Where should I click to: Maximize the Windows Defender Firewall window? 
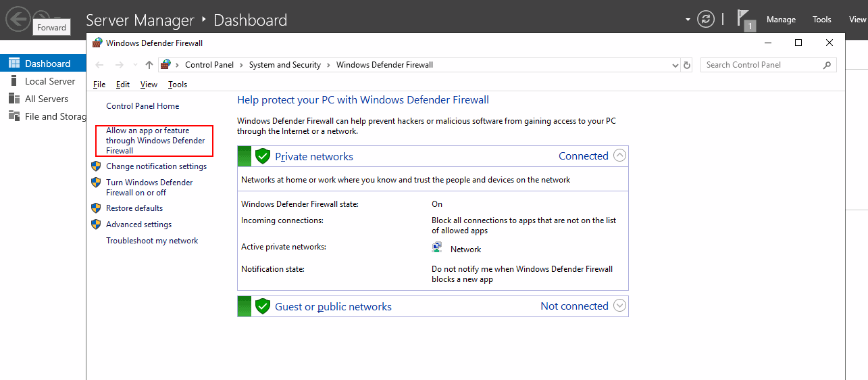(x=798, y=43)
